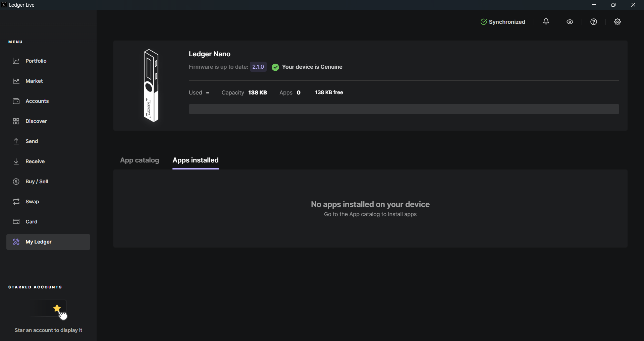644x341 pixels.
Task: Open the Receive crypto screen
Action: pyautogui.click(x=36, y=161)
